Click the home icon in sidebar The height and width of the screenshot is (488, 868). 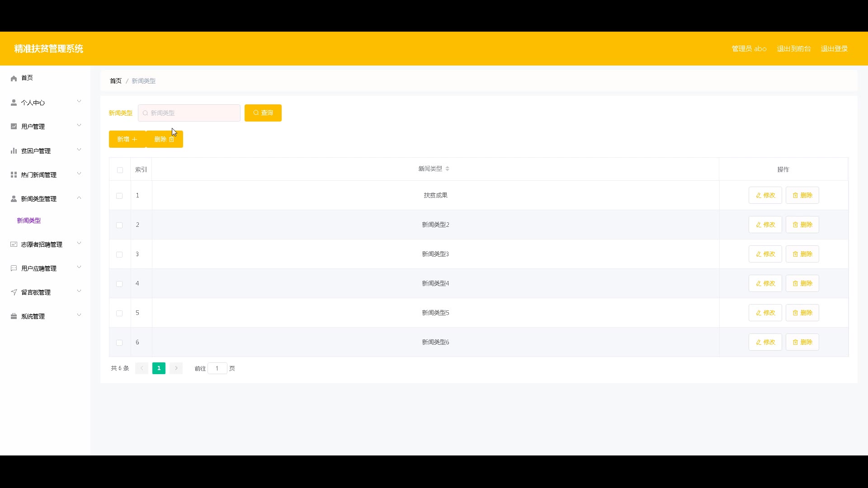pyautogui.click(x=14, y=78)
